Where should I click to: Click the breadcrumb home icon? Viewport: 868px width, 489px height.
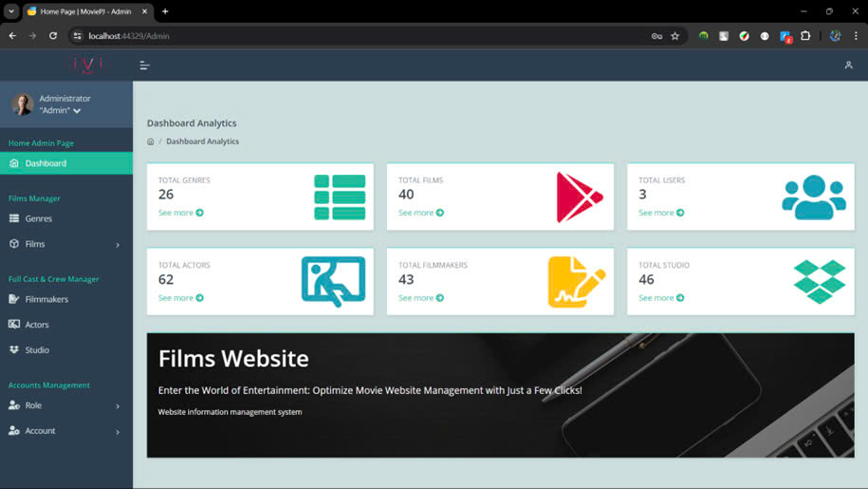coord(151,141)
